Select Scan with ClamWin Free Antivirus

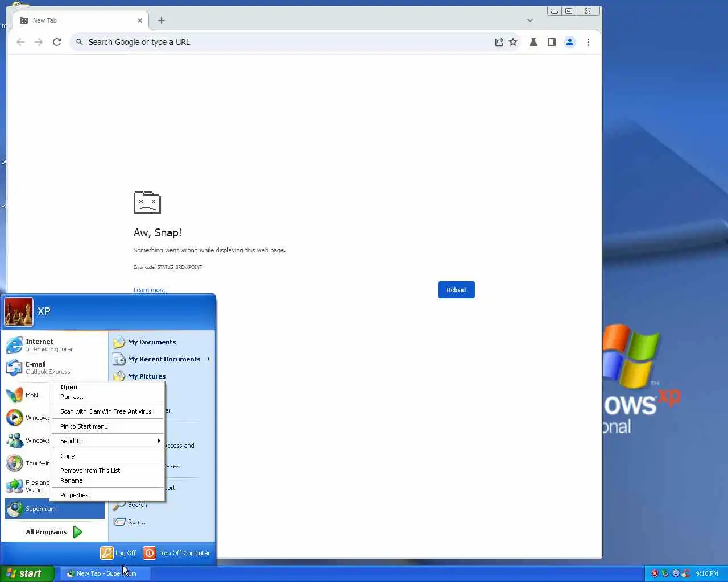(108, 411)
